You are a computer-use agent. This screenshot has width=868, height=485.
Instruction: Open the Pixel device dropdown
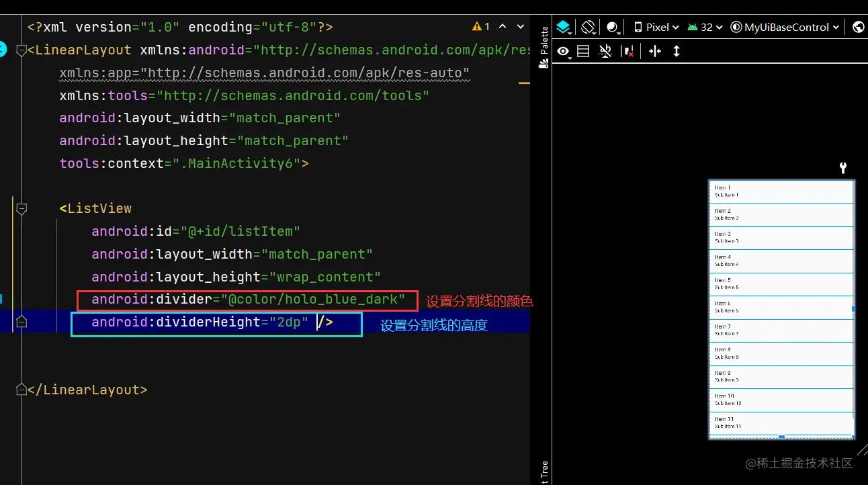click(656, 28)
